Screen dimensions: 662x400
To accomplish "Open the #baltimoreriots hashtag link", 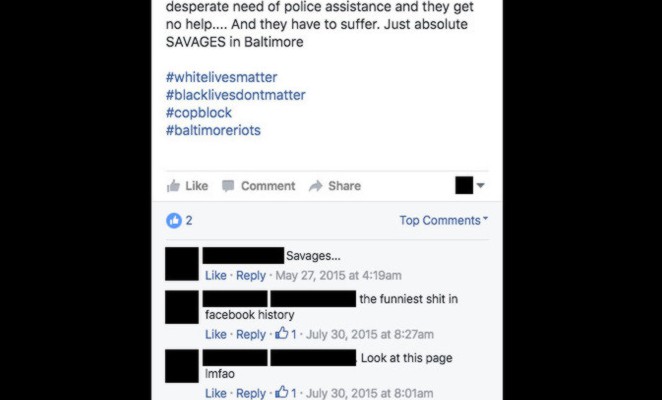I will click(x=213, y=131).
